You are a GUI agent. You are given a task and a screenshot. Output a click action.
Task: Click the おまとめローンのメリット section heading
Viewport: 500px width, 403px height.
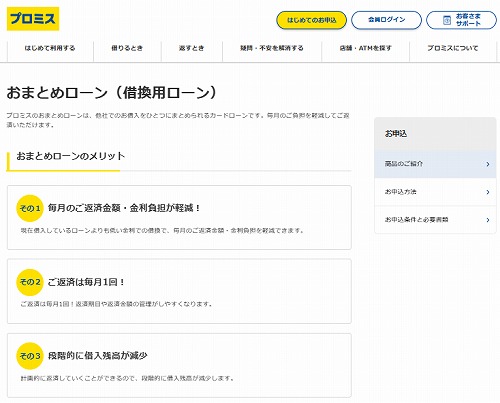point(71,156)
